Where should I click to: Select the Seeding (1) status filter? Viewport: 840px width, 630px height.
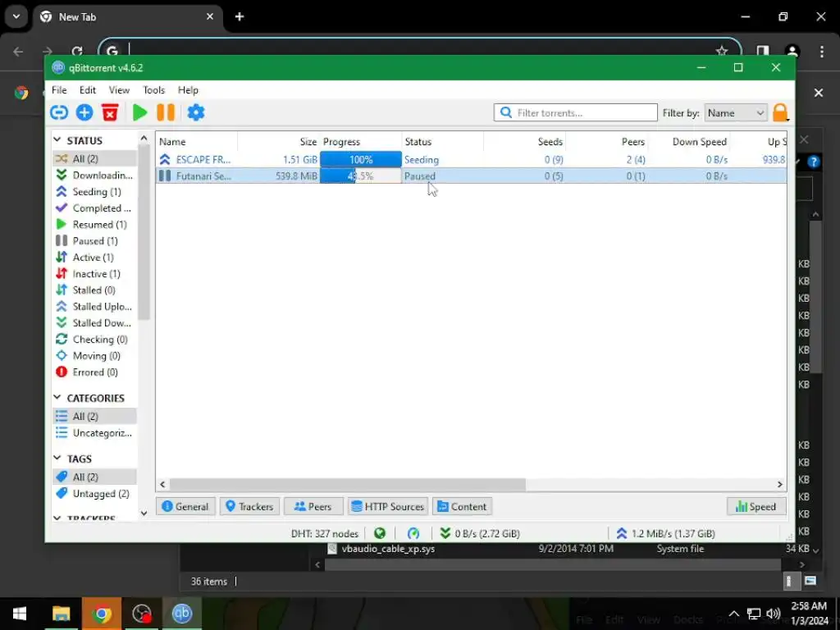(95, 191)
